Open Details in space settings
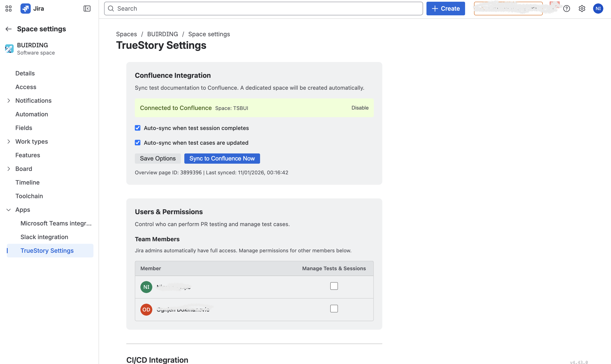611x364 pixels. (25, 73)
